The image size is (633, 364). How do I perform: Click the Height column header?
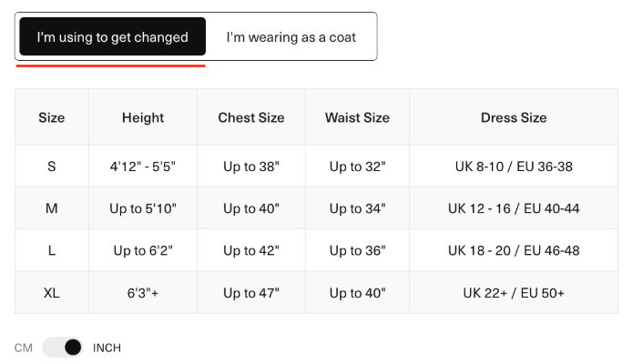143,117
